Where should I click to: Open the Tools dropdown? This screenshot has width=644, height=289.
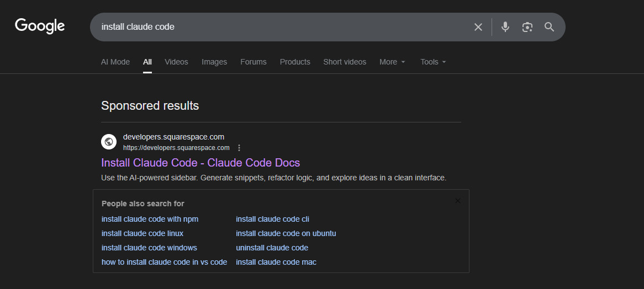(x=433, y=62)
